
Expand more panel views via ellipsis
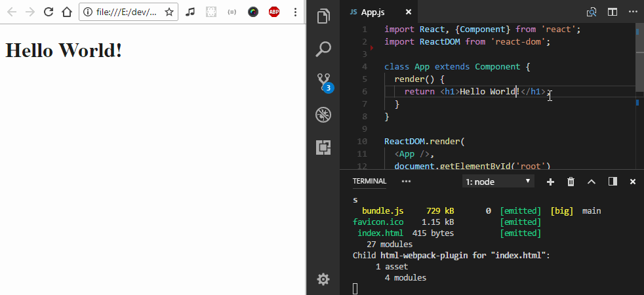[407, 182]
